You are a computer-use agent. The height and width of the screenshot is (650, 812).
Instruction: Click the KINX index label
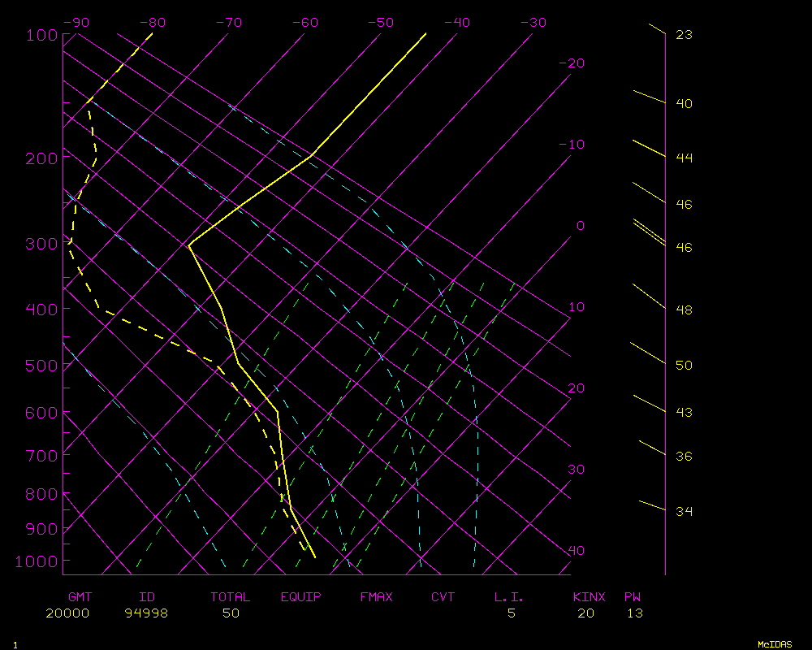coord(589,597)
